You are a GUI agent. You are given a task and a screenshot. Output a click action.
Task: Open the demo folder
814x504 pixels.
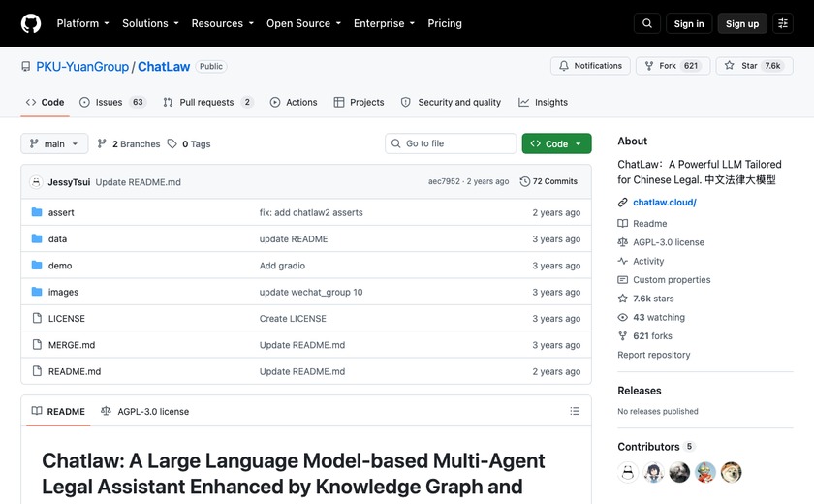(60, 266)
